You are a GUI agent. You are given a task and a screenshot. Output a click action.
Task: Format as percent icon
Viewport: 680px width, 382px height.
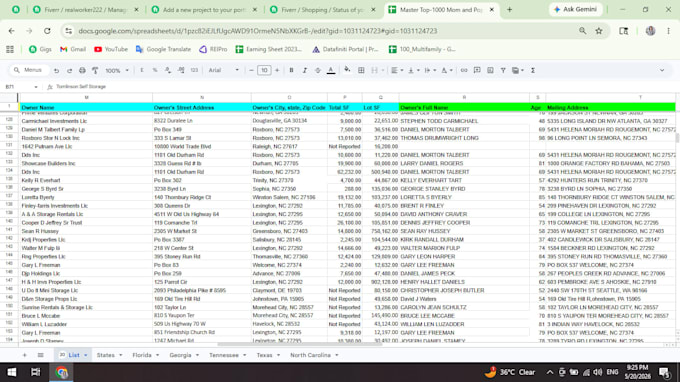click(155, 70)
